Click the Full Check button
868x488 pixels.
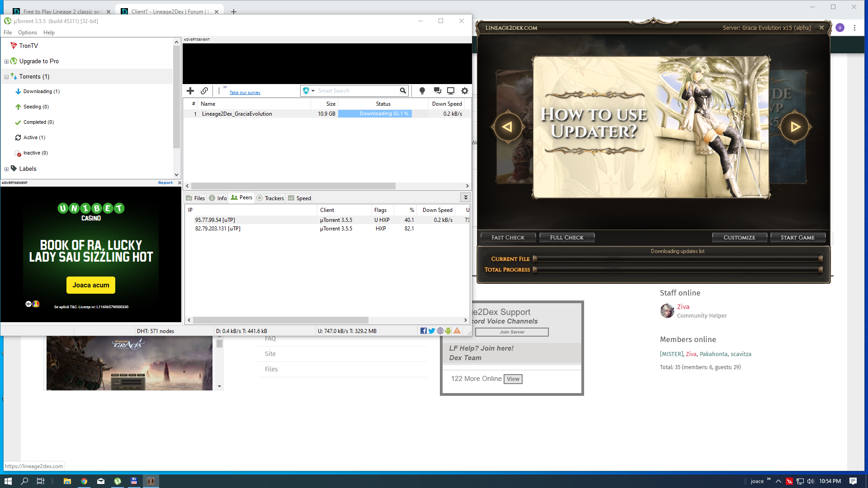point(566,237)
